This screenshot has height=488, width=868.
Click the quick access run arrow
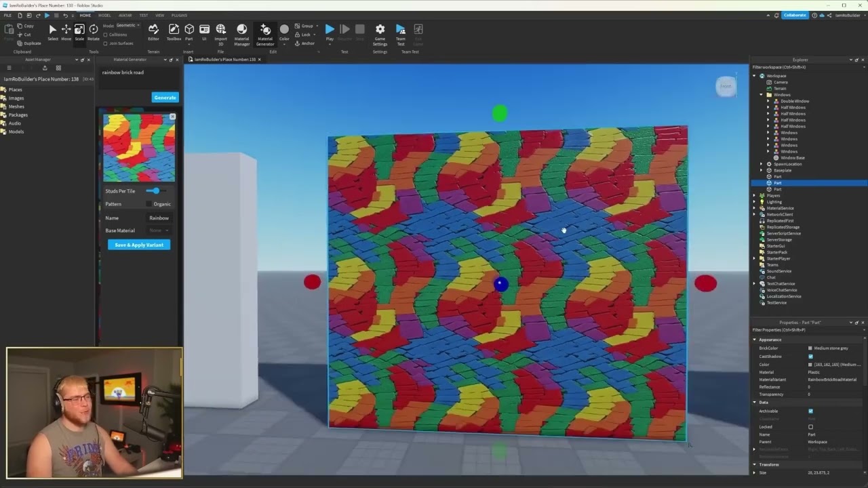tap(47, 15)
